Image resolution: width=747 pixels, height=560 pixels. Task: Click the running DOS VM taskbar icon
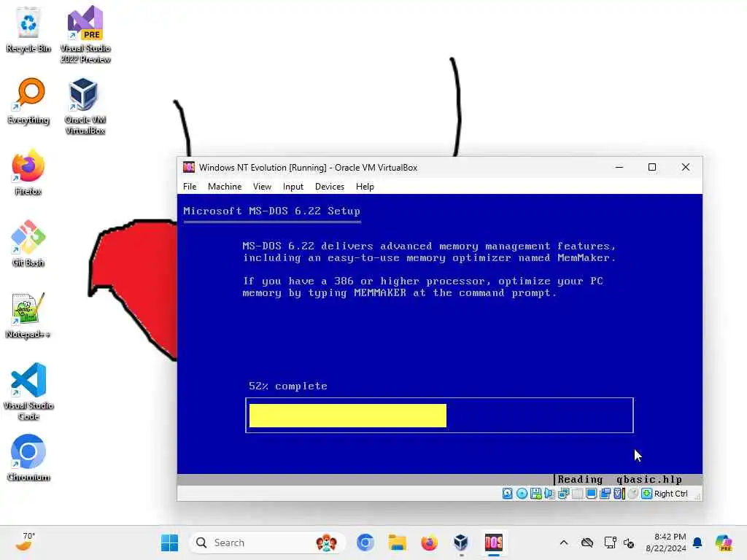tap(494, 542)
